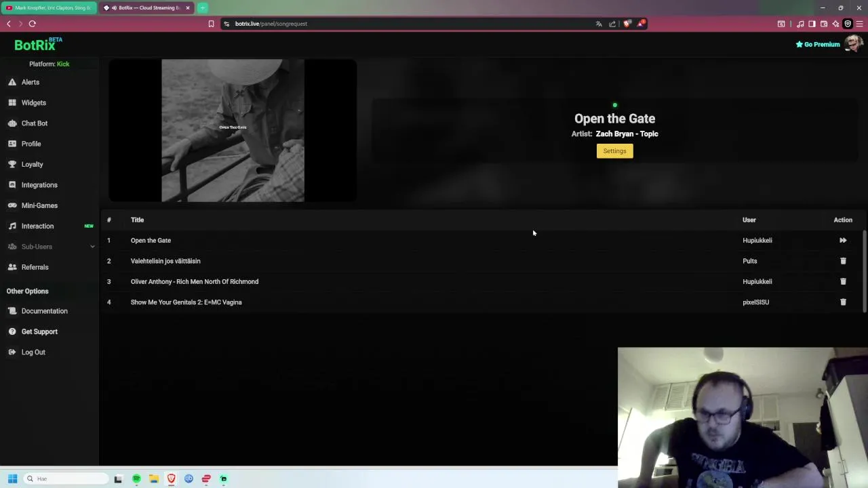
Task: Switch to the Mark Knopfler browser tab
Action: (49, 8)
